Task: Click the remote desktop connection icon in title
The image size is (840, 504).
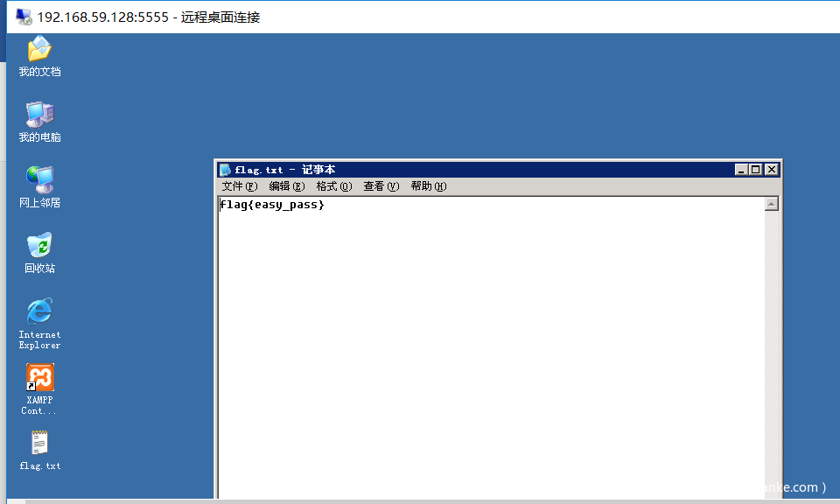Action: pyautogui.click(x=24, y=17)
